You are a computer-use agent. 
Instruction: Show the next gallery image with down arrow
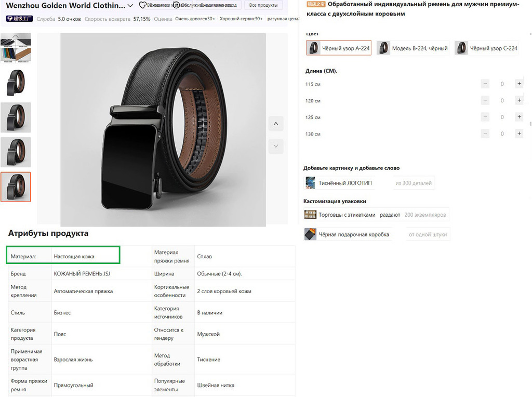[276, 147]
